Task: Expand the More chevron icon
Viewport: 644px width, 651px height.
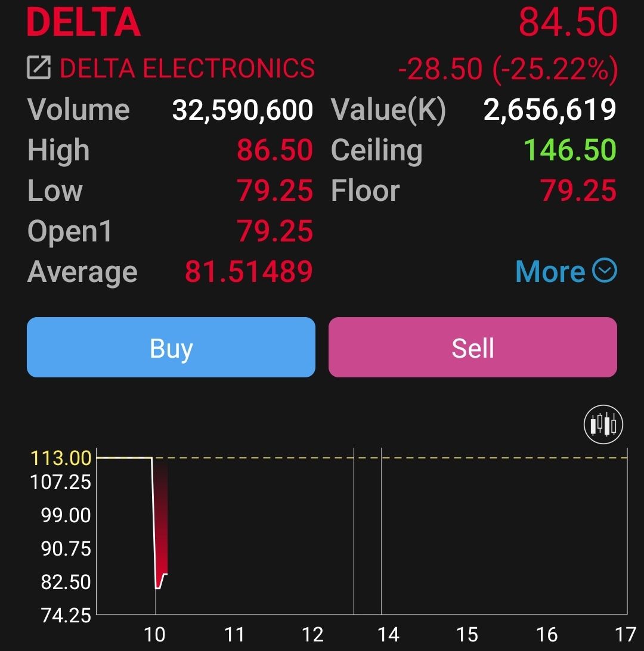Action: (x=604, y=270)
